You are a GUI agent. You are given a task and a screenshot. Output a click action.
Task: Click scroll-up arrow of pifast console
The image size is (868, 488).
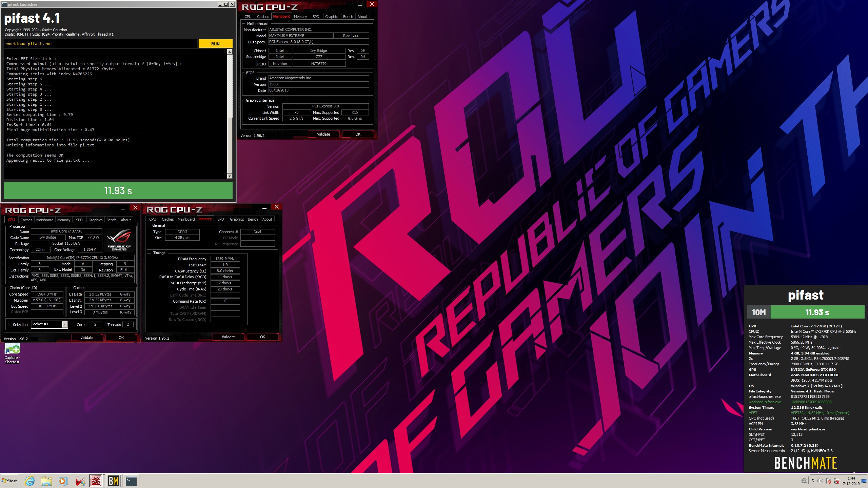click(230, 52)
